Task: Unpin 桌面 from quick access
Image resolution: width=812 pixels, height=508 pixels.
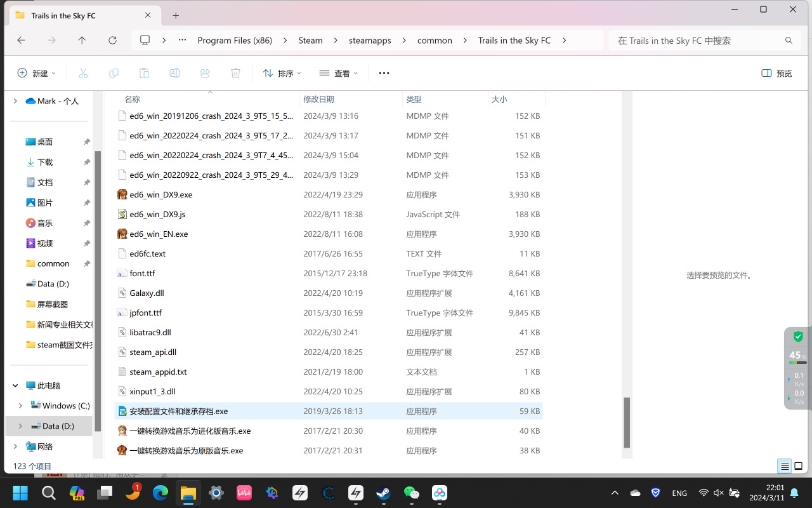Action: tap(87, 142)
